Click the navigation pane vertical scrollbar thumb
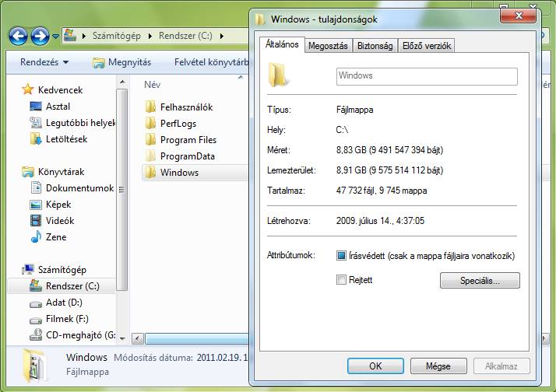556x392 pixels. pyautogui.click(x=122, y=190)
